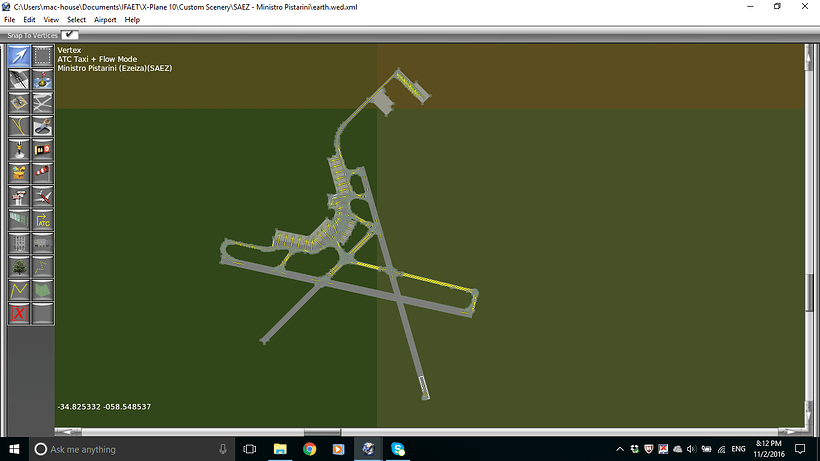Click the 'Ask me anything' search box

pos(132,449)
